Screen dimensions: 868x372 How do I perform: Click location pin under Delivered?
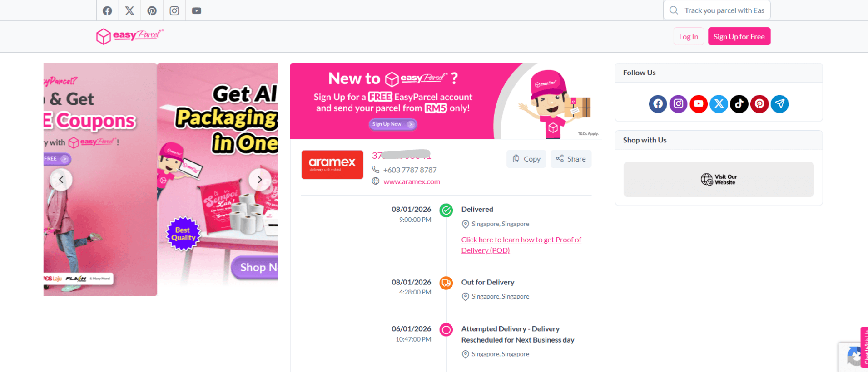[x=465, y=224]
